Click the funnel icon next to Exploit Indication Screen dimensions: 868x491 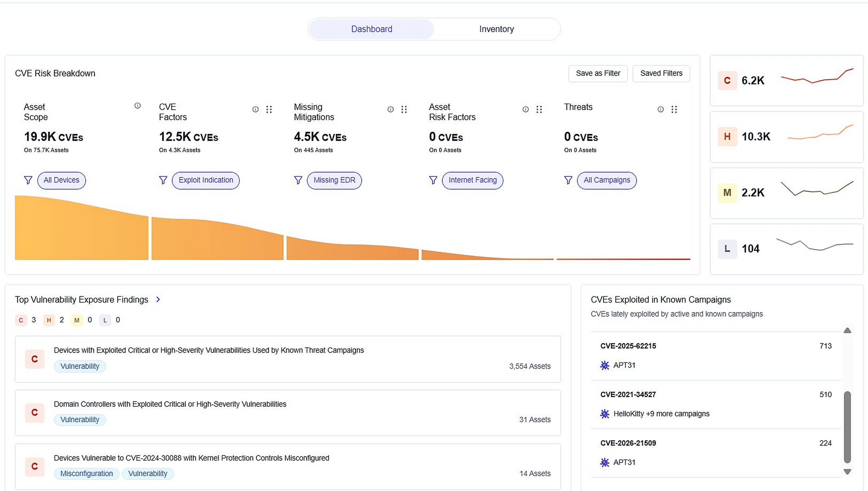(x=163, y=180)
